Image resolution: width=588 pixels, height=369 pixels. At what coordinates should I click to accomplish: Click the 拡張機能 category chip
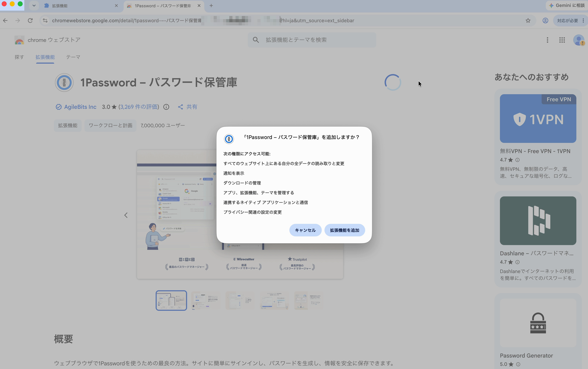tap(68, 125)
